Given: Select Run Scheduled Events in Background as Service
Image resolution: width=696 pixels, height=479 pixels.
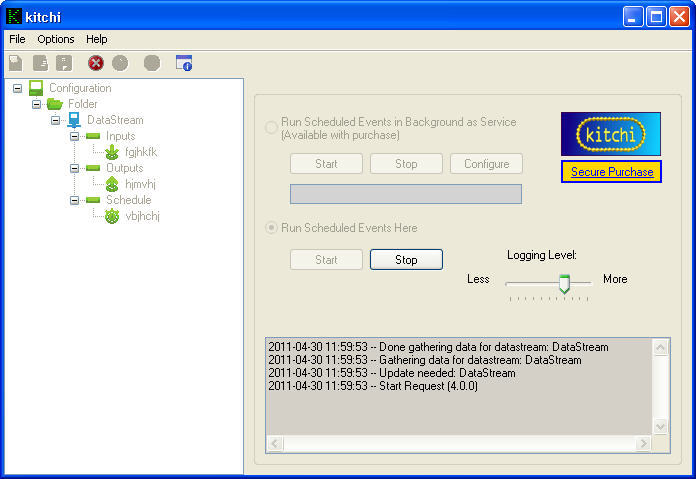Looking at the screenshot, I should 271,128.
